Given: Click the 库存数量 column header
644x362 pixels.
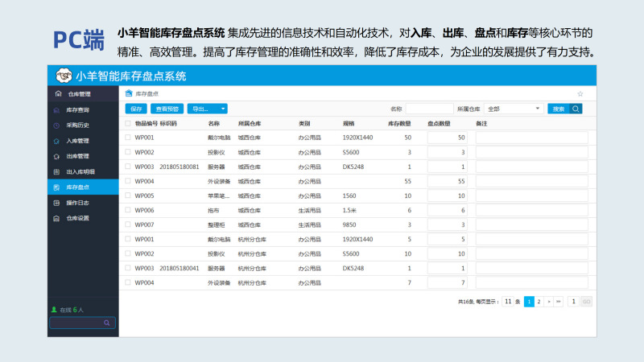Looking at the screenshot, I should pos(399,124).
